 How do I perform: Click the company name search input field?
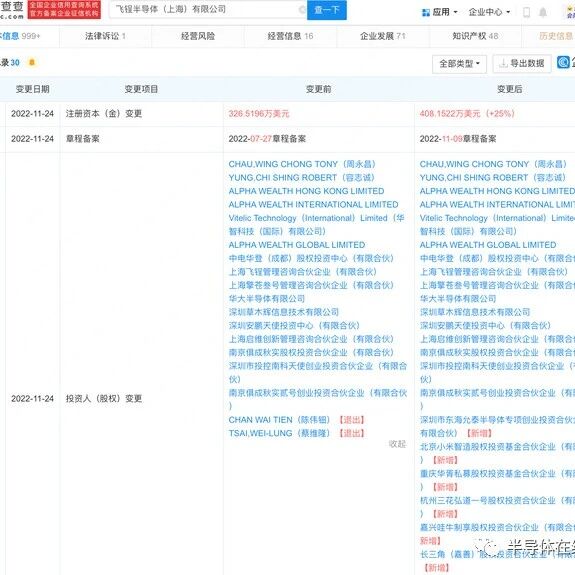point(208,10)
